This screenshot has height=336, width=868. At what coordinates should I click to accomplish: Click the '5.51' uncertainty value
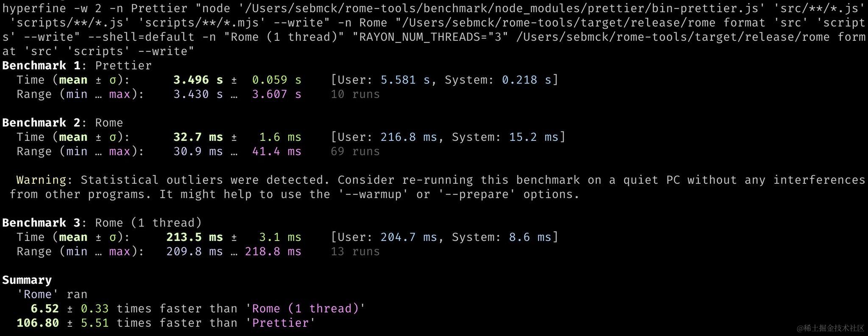pyautogui.click(x=95, y=323)
